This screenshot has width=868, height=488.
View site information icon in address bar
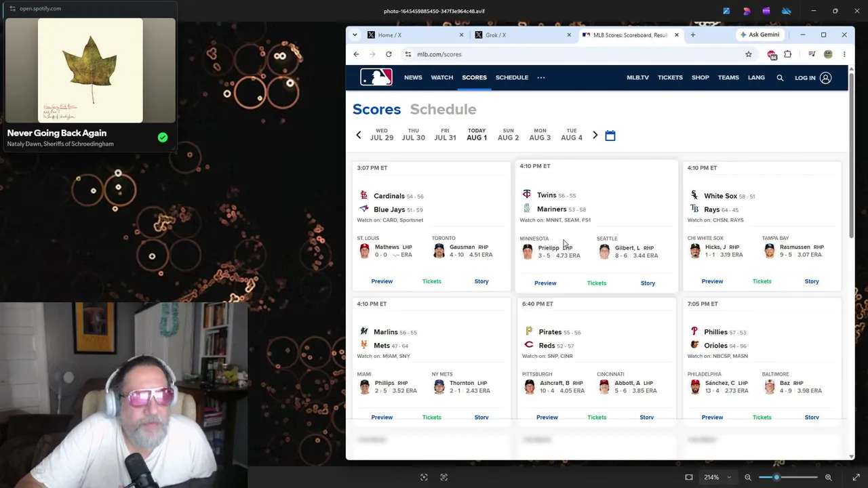click(x=408, y=54)
